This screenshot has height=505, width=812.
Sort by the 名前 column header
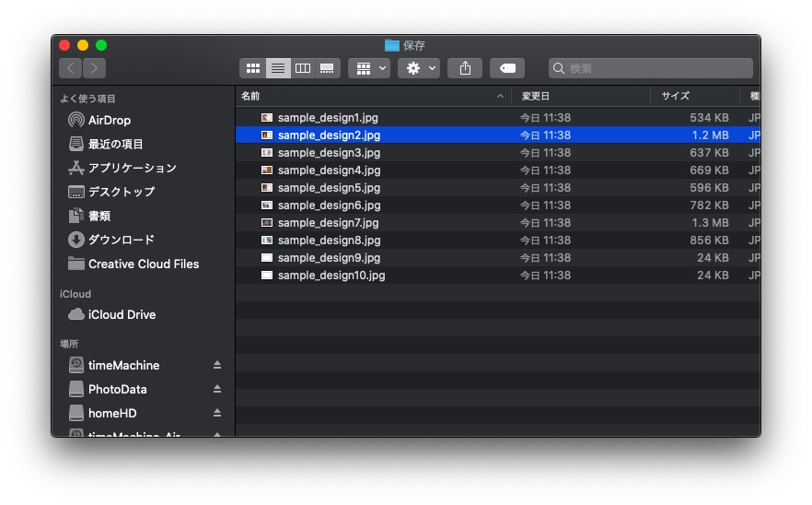click(373, 96)
